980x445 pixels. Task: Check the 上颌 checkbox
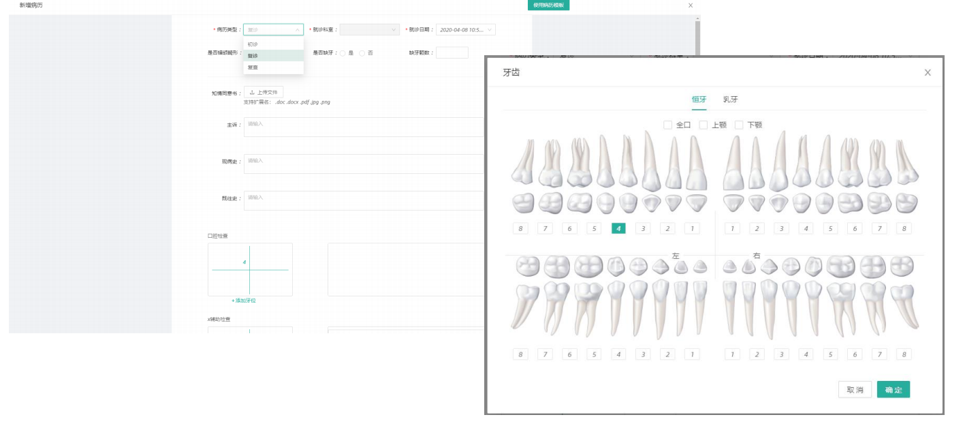coord(704,125)
